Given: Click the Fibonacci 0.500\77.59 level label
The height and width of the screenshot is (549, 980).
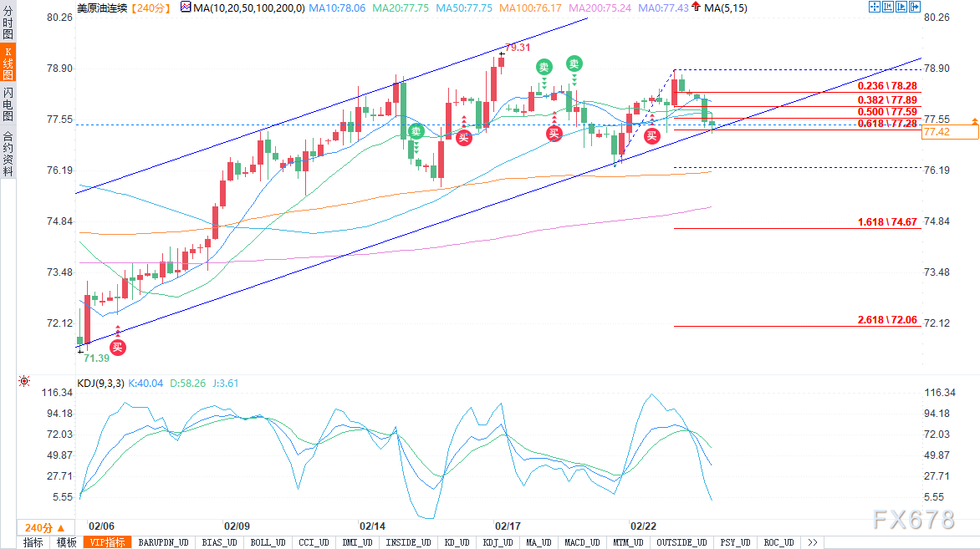Looking at the screenshot, I should (x=887, y=112).
